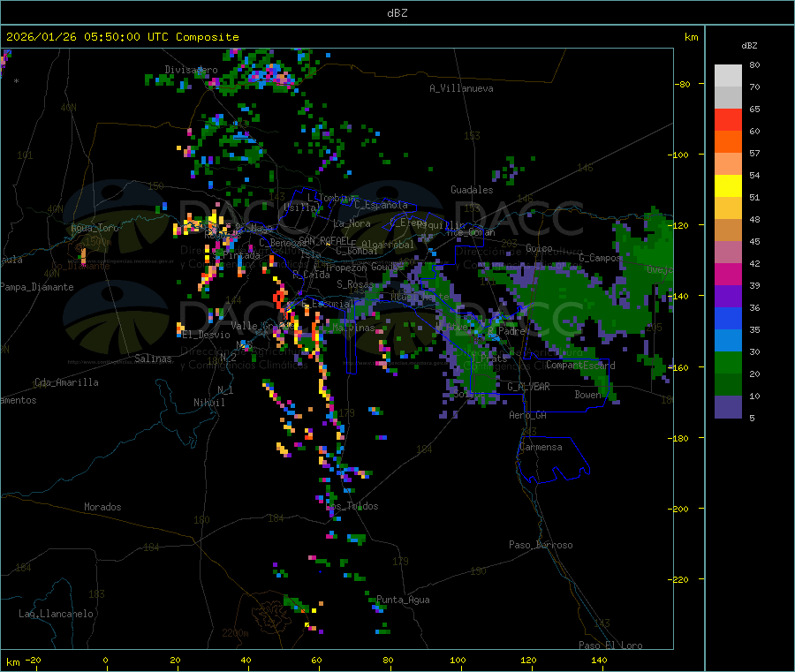Click the 100 km x-axis tick label
The height and width of the screenshot is (672, 795).
click(458, 660)
